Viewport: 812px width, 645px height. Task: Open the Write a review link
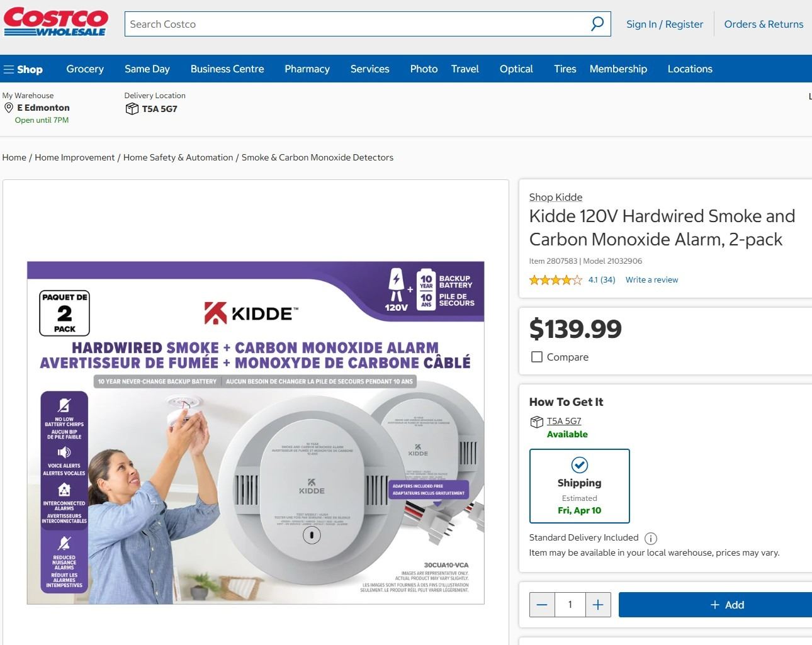(x=651, y=280)
